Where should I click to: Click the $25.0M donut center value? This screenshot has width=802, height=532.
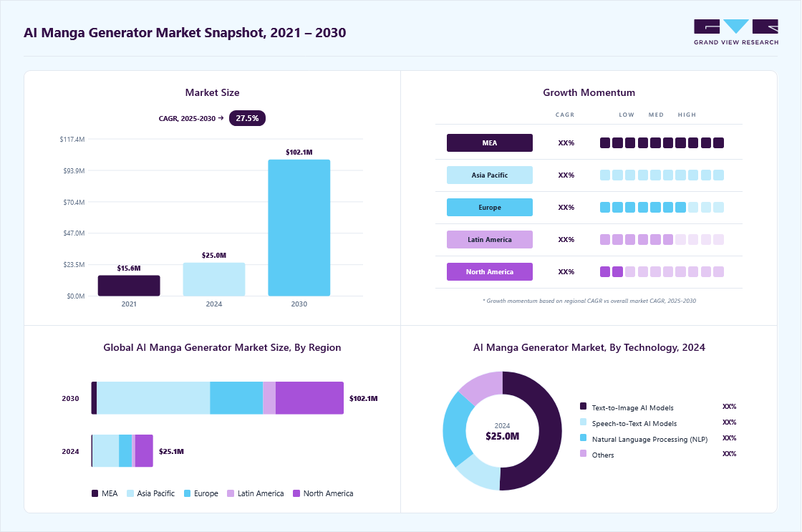tap(502, 436)
